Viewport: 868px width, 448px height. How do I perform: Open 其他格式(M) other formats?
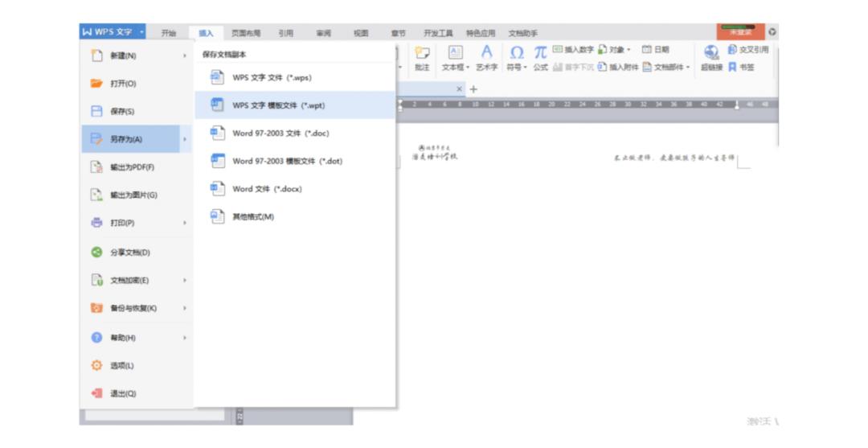295,216
